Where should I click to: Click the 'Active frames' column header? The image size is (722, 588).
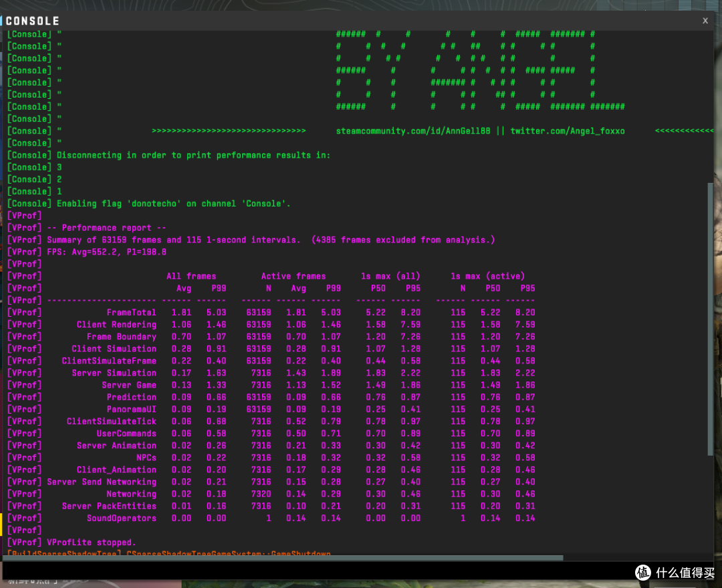tap(293, 276)
